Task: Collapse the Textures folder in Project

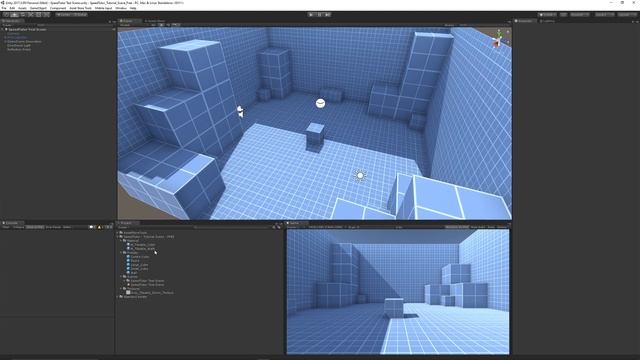Action: 122,289
